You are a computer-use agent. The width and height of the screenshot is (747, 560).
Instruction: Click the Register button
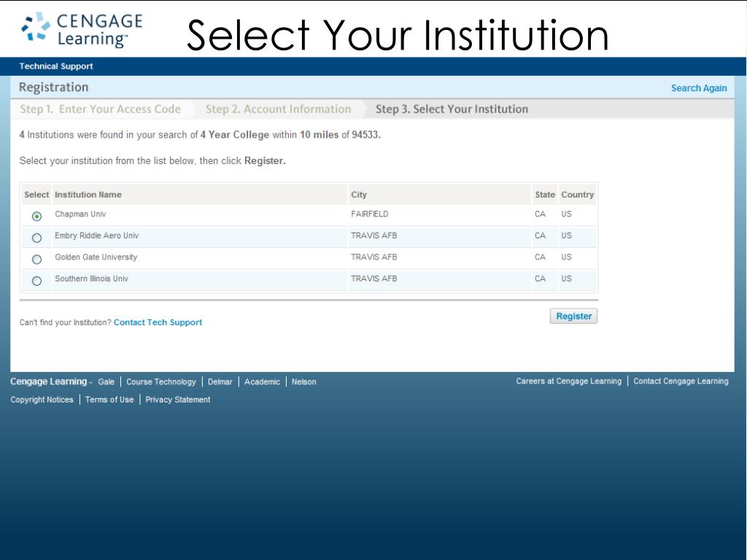point(573,316)
